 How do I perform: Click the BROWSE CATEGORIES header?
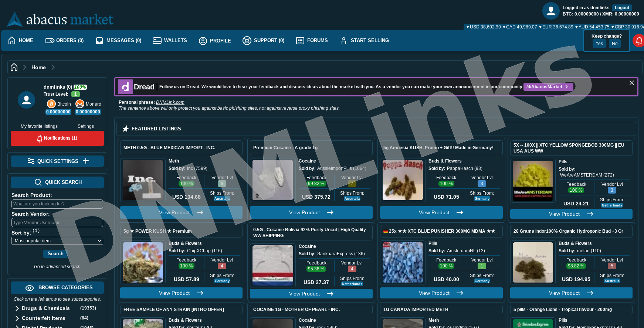pyautogui.click(x=57, y=288)
